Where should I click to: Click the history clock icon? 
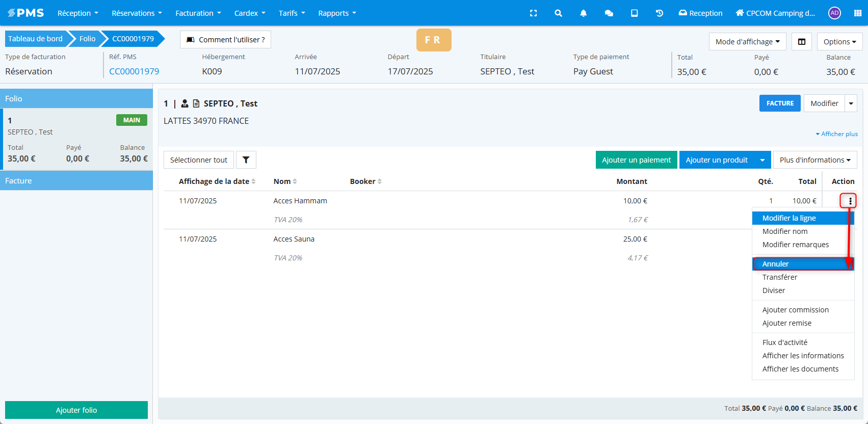(x=659, y=13)
